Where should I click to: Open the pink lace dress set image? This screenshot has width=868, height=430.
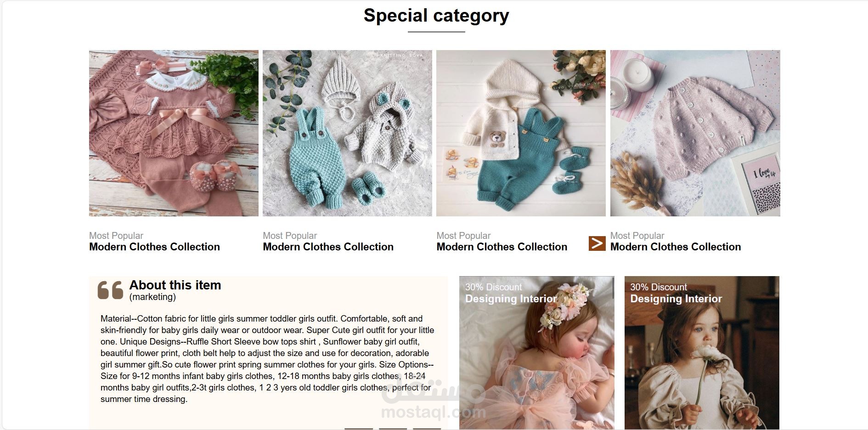(174, 133)
